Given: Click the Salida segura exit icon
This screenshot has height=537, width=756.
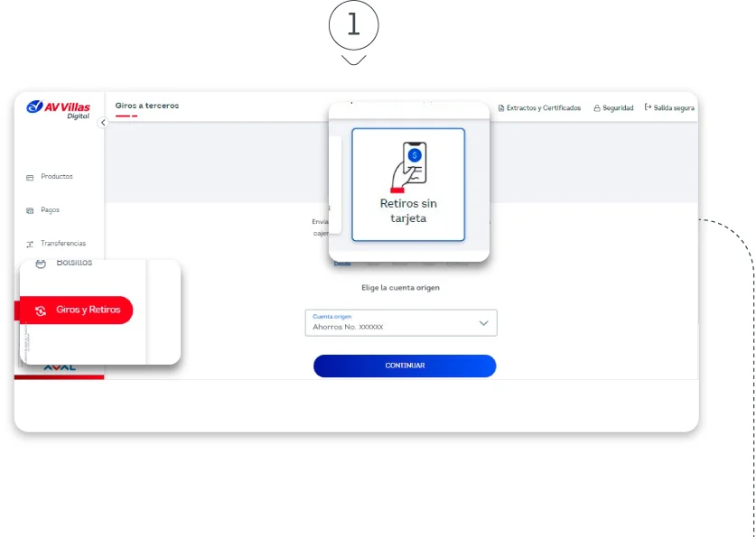Looking at the screenshot, I should click(648, 107).
